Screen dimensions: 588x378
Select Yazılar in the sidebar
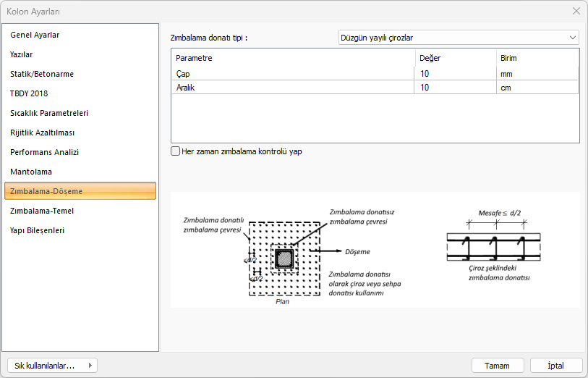pyautogui.click(x=22, y=54)
